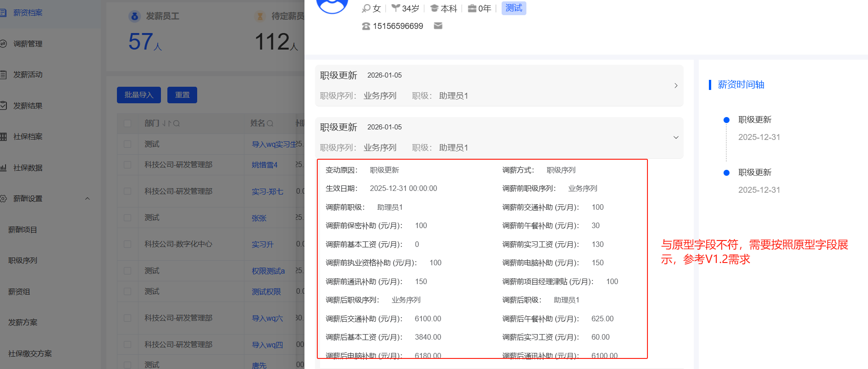Collapse the second 职级更新 record card

click(x=675, y=138)
